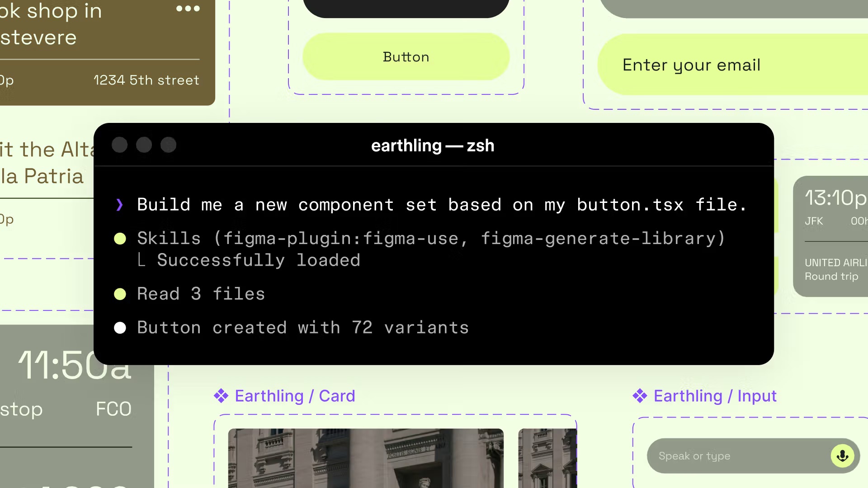Select the diamond icon beside Earthling / Card
The image size is (868, 488).
pyautogui.click(x=221, y=395)
